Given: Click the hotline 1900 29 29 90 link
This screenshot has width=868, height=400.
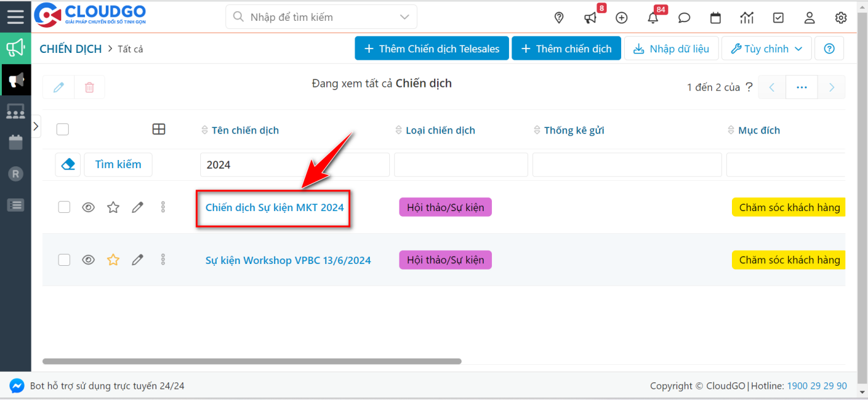Looking at the screenshot, I should [x=817, y=386].
